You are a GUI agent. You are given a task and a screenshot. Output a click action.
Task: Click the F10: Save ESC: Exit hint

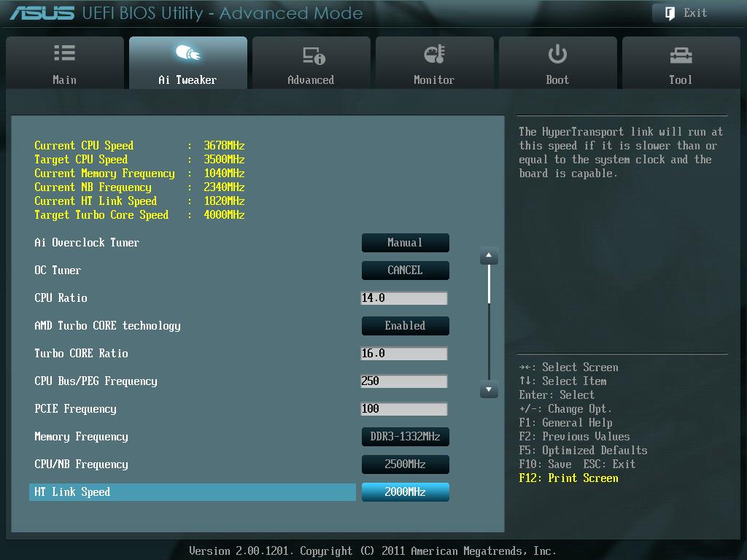pos(578,464)
